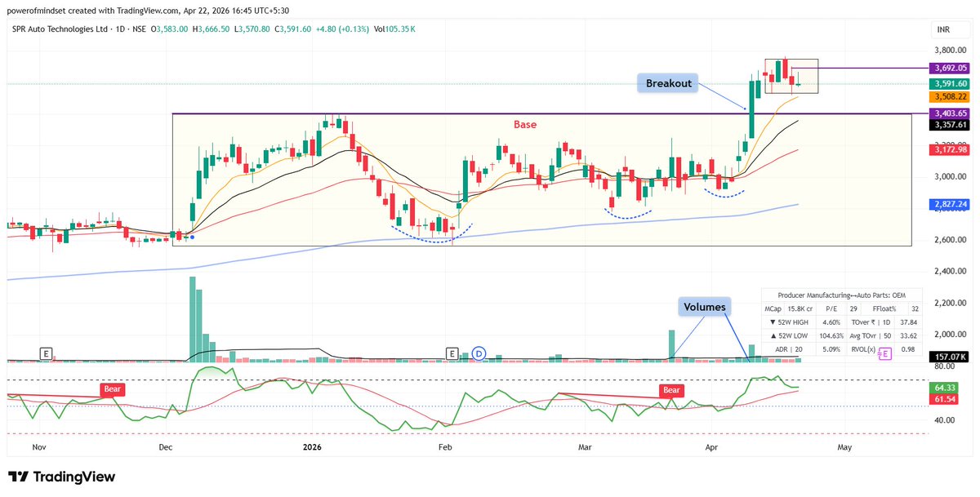980x497 pixels.
Task: Click Producer Manufacturing Auto Parts OEM header
Action: click(842, 295)
